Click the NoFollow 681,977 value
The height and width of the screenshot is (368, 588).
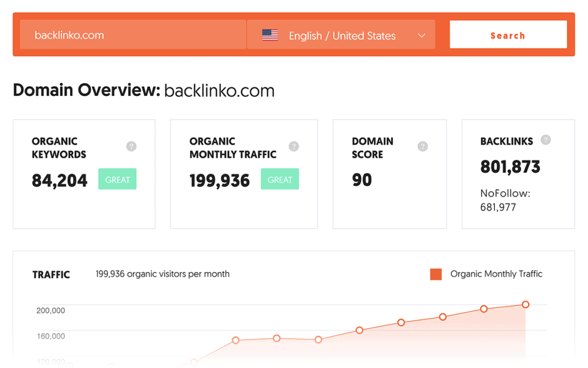tap(498, 207)
